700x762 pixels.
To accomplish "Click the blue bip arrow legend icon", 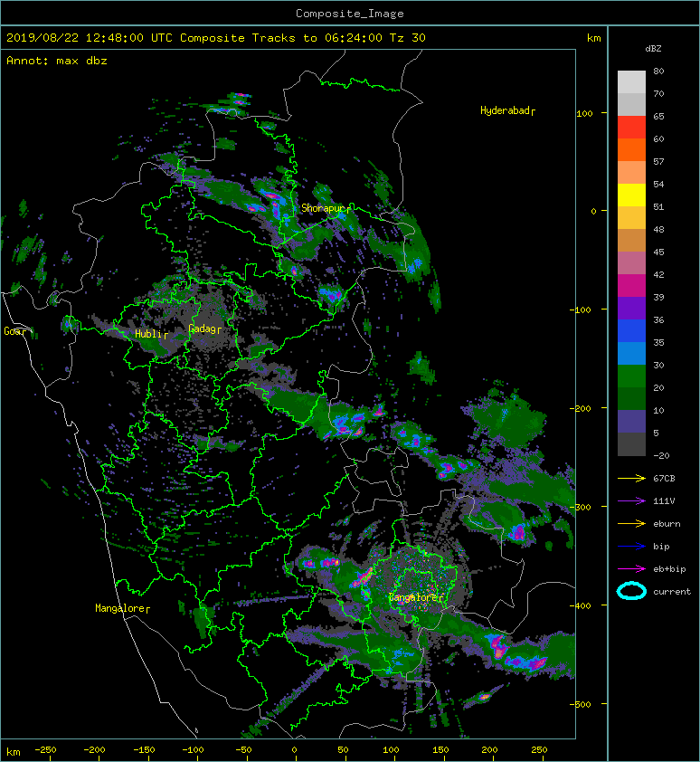I will pyautogui.click(x=631, y=547).
